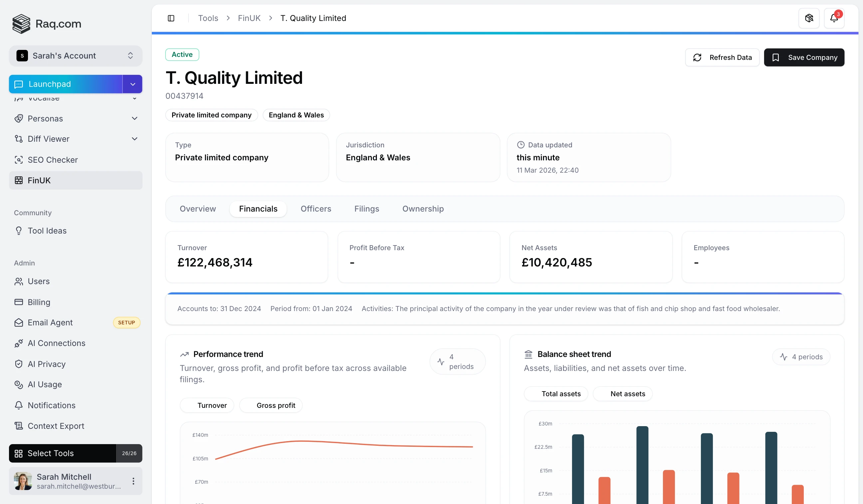Viewport: 863px width, 504px height.
Task: Switch to the Officers tab
Action: 316,209
